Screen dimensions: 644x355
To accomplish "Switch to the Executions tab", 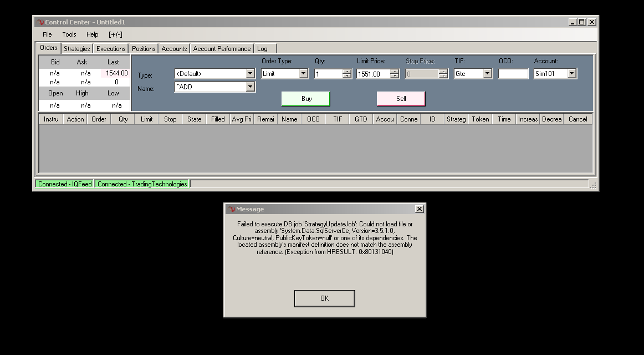I will pyautogui.click(x=111, y=49).
